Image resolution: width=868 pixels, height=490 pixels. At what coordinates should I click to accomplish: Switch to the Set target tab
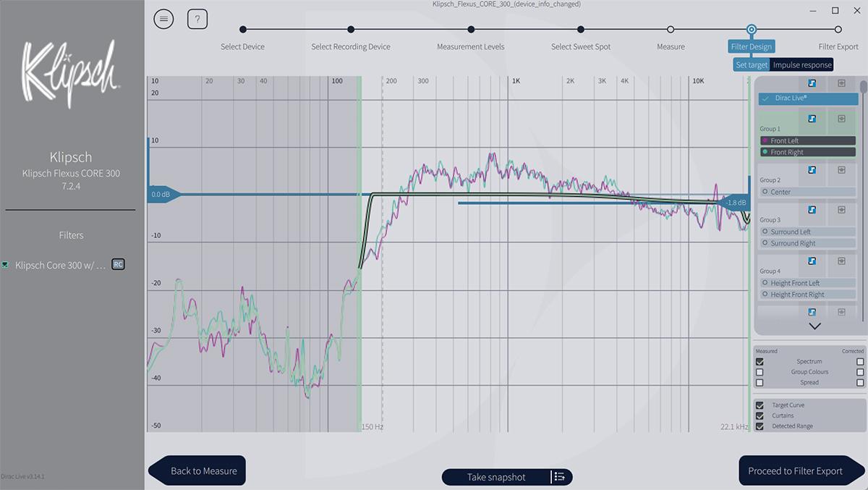coord(752,65)
